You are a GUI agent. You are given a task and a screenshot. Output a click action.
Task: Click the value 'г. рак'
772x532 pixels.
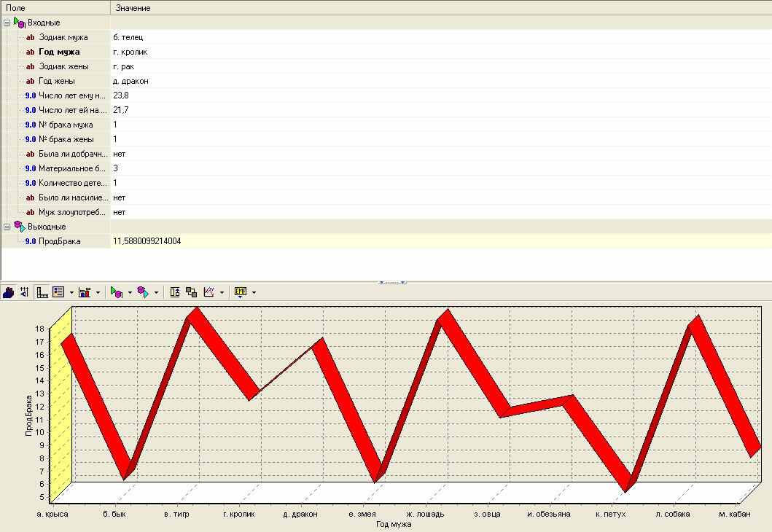pos(124,66)
